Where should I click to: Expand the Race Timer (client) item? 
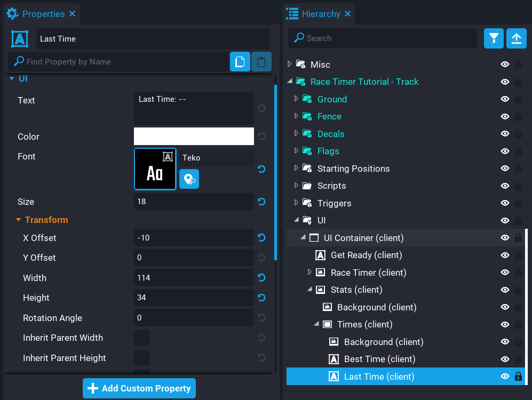pos(309,273)
